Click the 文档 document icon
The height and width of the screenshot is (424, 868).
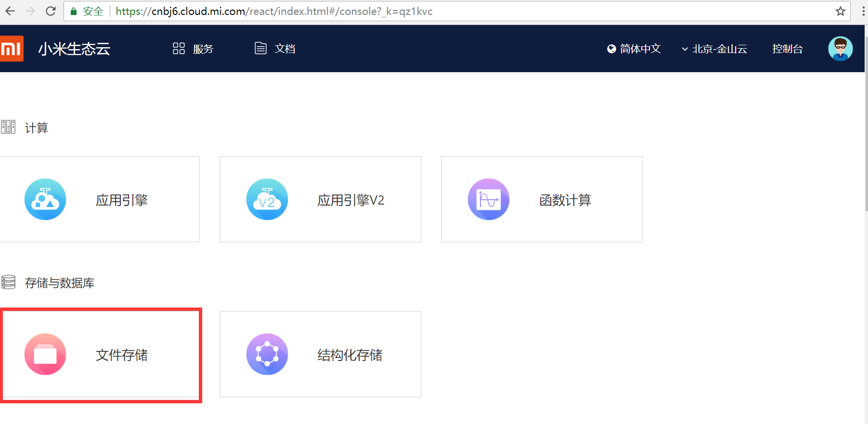coord(260,49)
